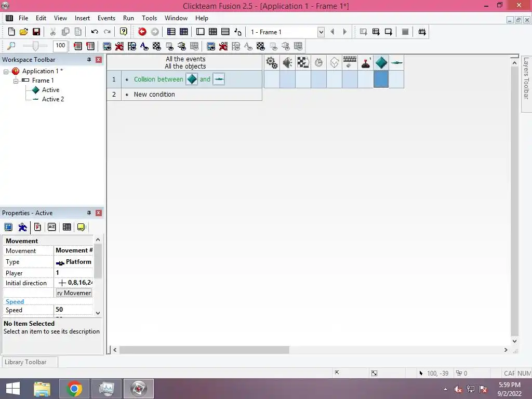Click the zoom magnifier icon
Viewport: 532px width, 399px height.
pos(11,46)
